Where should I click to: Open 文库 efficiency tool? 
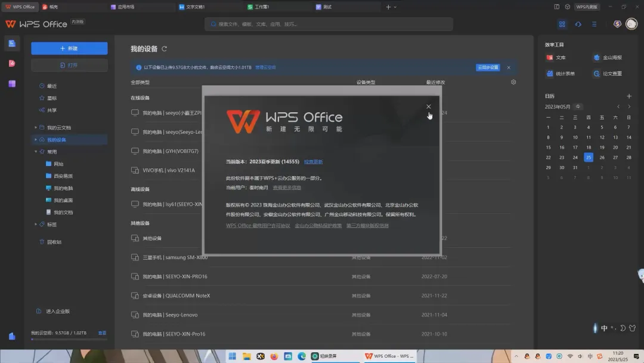pos(556,57)
